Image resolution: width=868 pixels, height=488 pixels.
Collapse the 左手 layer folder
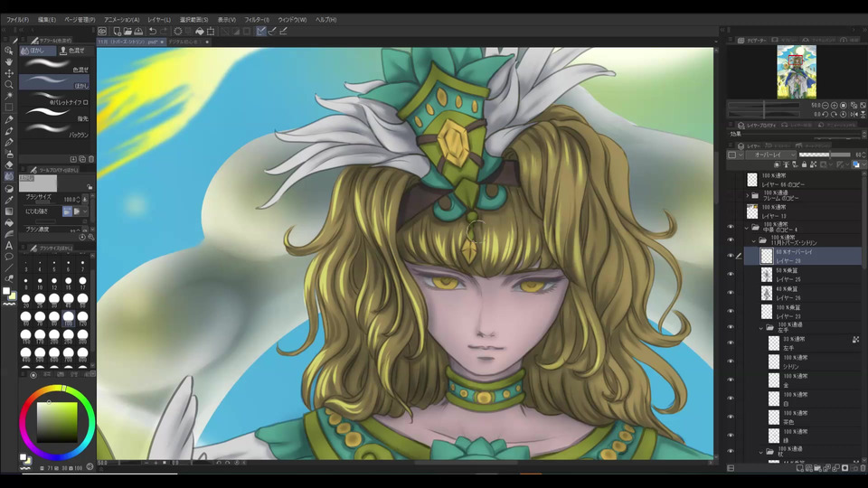click(760, 327)
